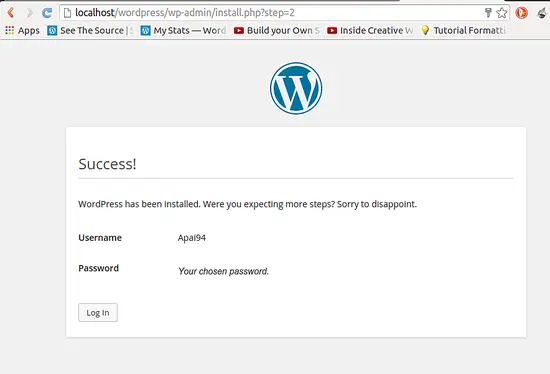Click the Success! heading

point(107,164)
